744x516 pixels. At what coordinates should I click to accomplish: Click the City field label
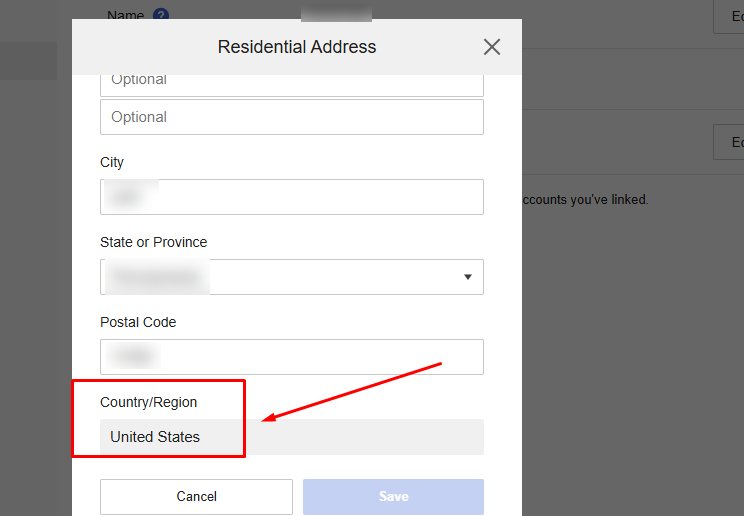(x=112, y=162)
